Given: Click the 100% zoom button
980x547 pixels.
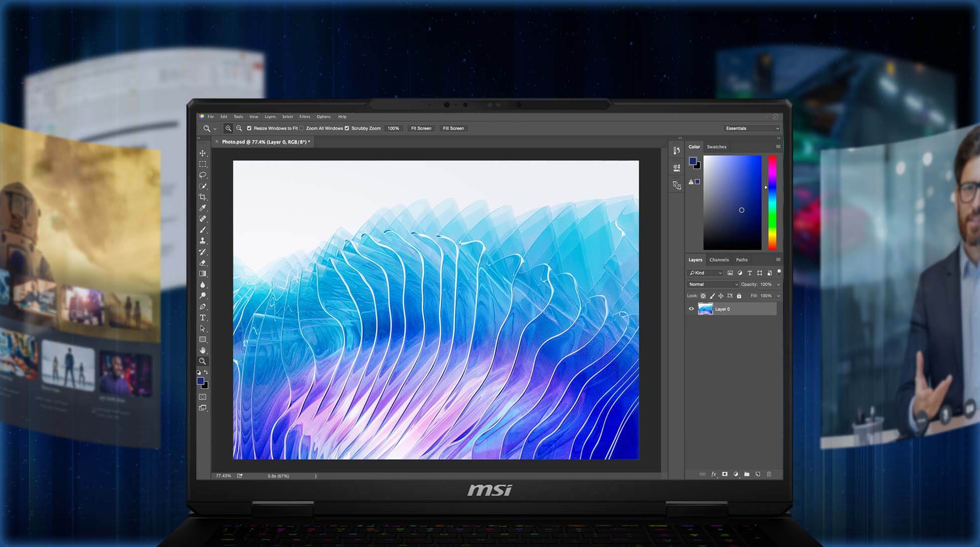Looking at the screenshot, I should 394,128.
